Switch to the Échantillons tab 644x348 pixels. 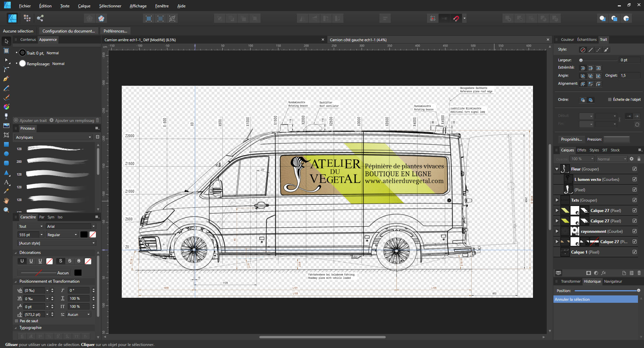[x=587, y=40]
